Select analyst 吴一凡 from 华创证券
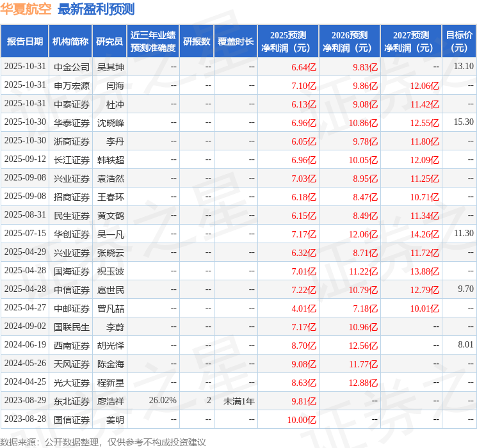This screenshot has width=477, height=448. click(x=110, y=234)
